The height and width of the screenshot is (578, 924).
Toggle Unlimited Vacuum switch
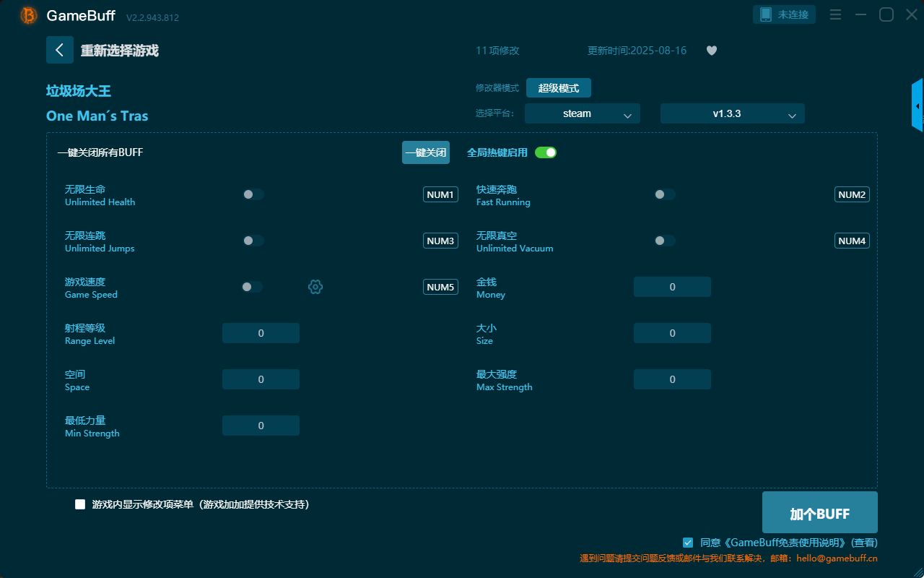pyautogui.click(x=664, y=241)
